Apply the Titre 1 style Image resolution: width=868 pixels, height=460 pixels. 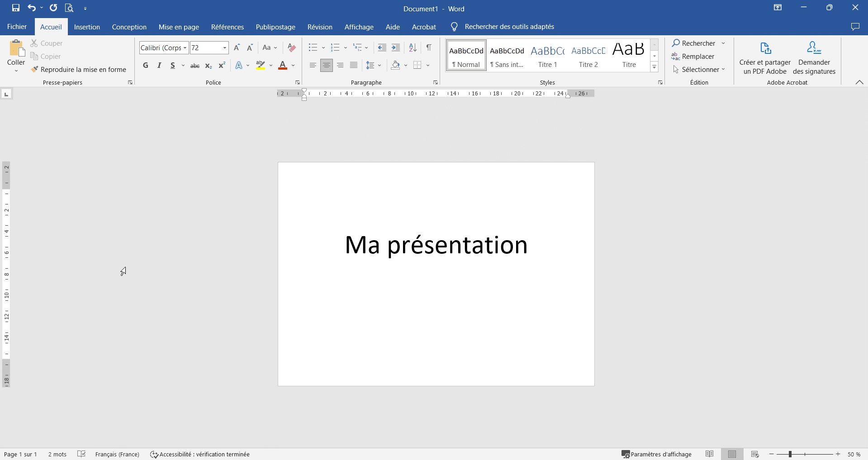pos(547,56)
